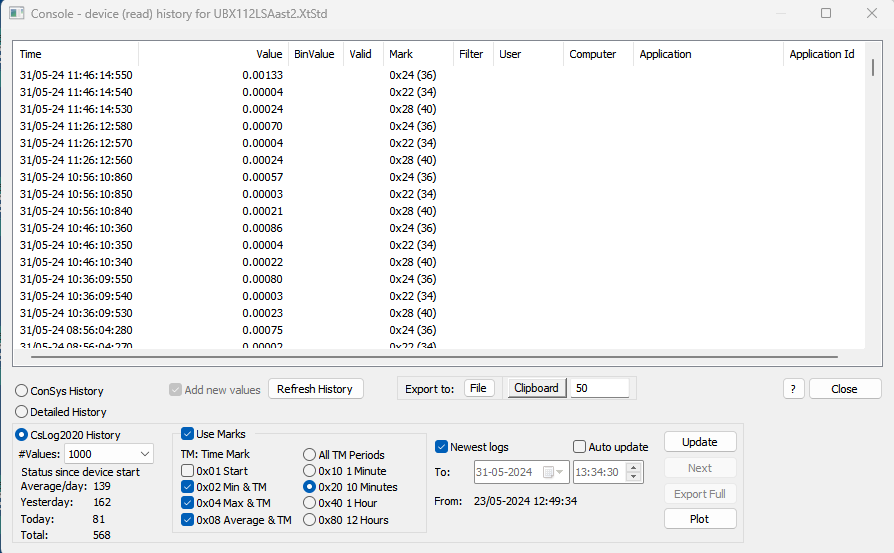The width and height of the screenshot is (894, 553).
Task: Click the Plot button
Action: coord(700,519)
